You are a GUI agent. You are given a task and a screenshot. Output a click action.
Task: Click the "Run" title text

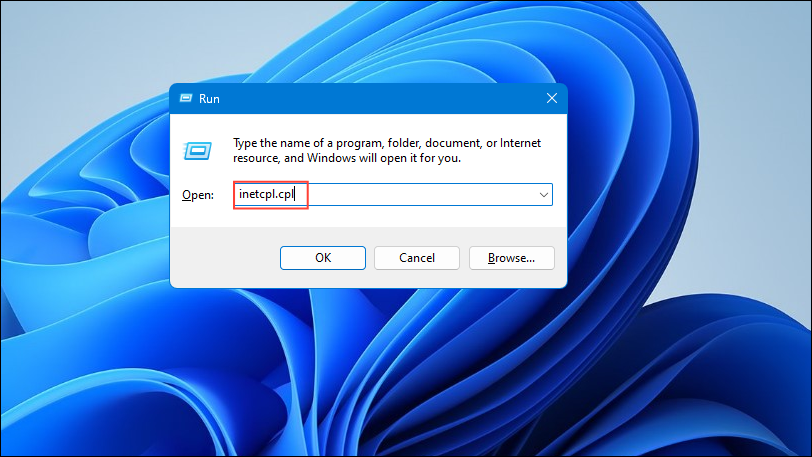(x=209, y=99)
